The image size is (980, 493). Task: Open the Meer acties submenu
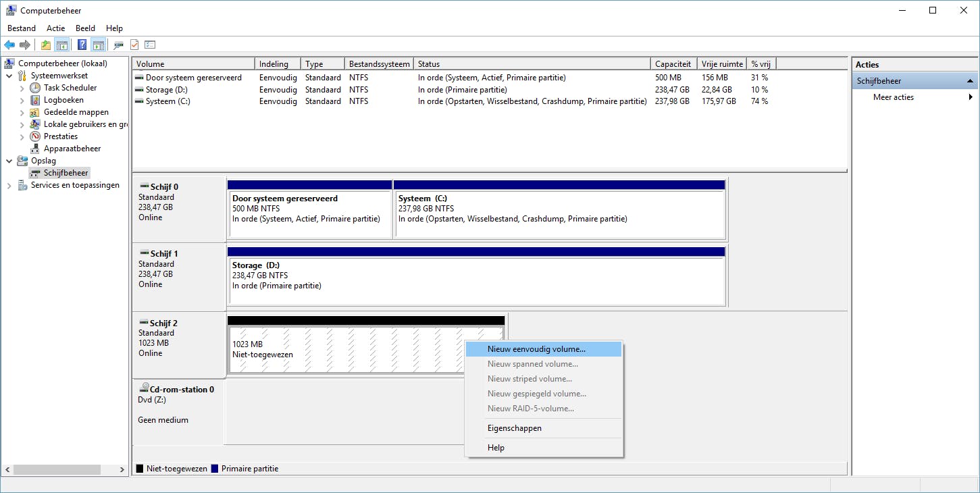click(x=893, y=97)
